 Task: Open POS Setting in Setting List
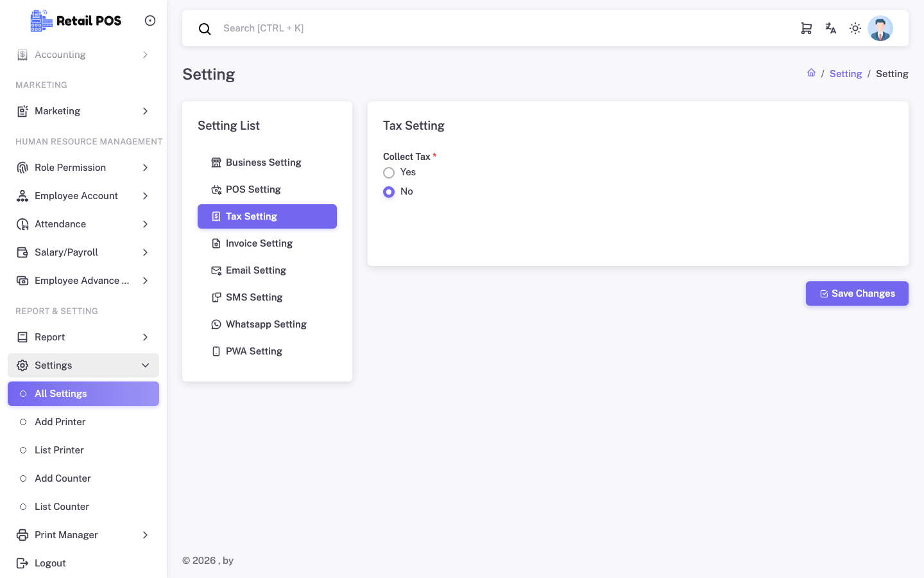coord(267,189)
